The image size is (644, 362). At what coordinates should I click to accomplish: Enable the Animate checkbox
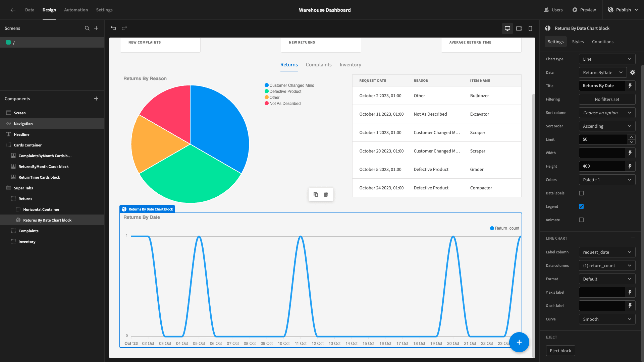pyautogui.click(x=581, y=220)
